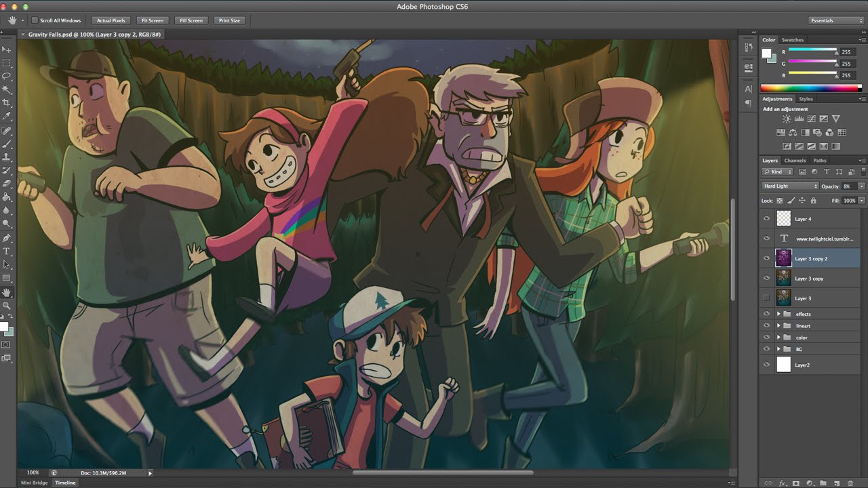Click the Print Size button

tap(229, 20)
